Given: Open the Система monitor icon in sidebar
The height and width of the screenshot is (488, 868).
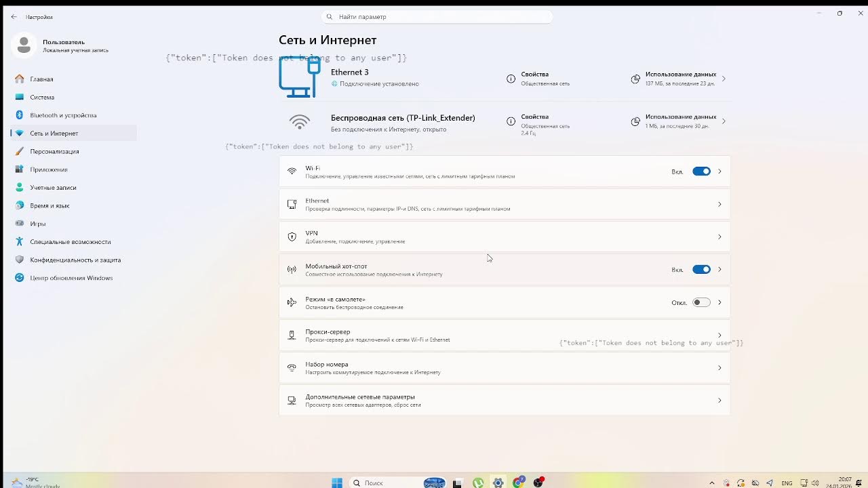Looking at the screenshot, I should pyautogui.click(x=20, y=97).
